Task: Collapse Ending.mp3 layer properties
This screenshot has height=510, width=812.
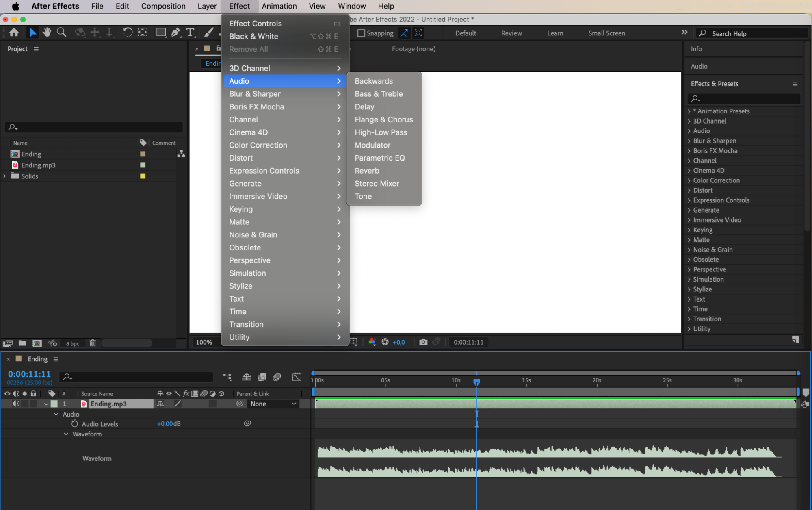Action: pos(46,404)
